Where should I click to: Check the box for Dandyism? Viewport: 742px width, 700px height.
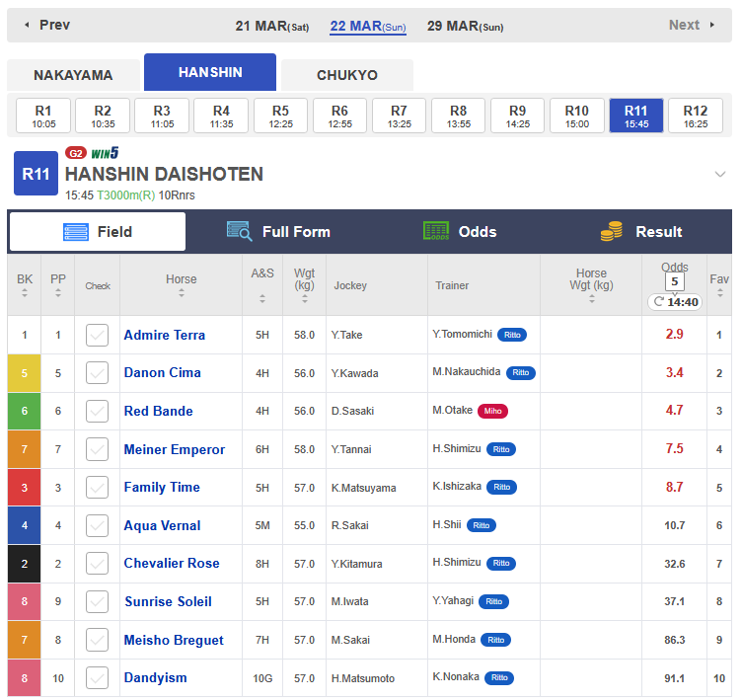click(97, 678)
